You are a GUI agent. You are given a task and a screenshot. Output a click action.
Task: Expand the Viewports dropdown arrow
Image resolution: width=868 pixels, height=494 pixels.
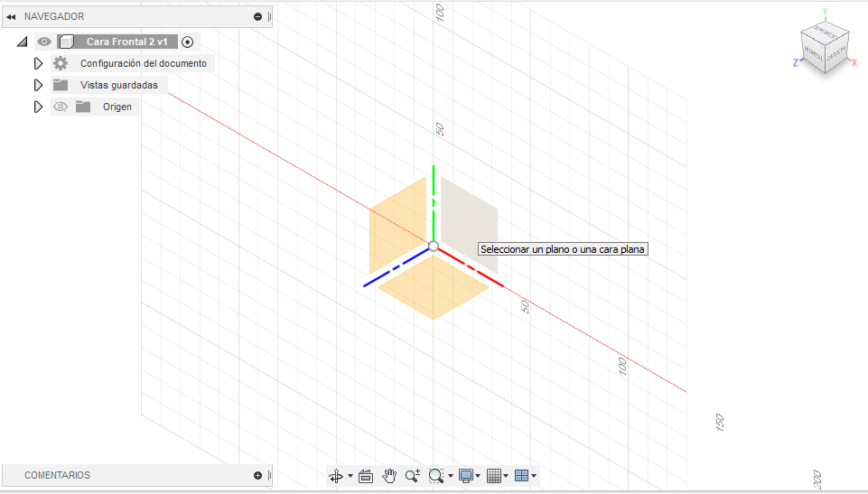click(x=534, y=476)
